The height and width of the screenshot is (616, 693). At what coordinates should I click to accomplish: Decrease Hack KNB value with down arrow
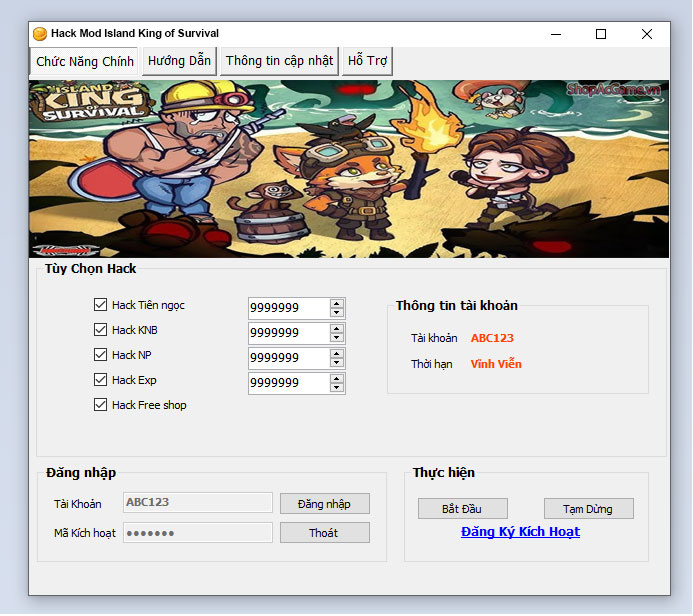tap(337, 338)
